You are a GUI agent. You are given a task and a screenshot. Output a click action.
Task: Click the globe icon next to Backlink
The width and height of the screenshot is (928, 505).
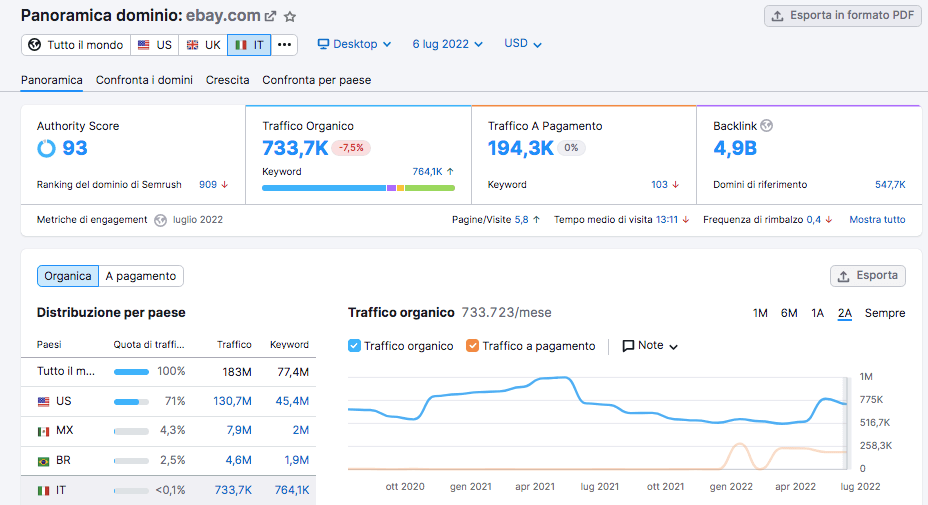point(767,126)
